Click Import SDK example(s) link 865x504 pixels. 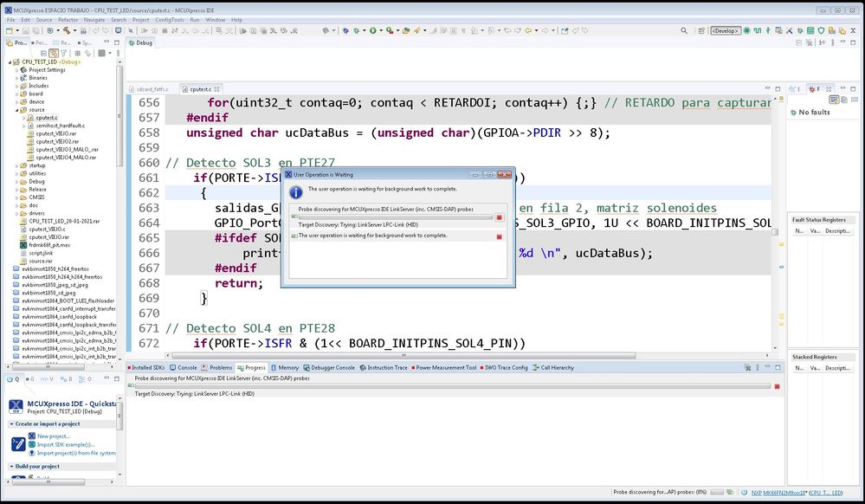(x=66, y=444)
